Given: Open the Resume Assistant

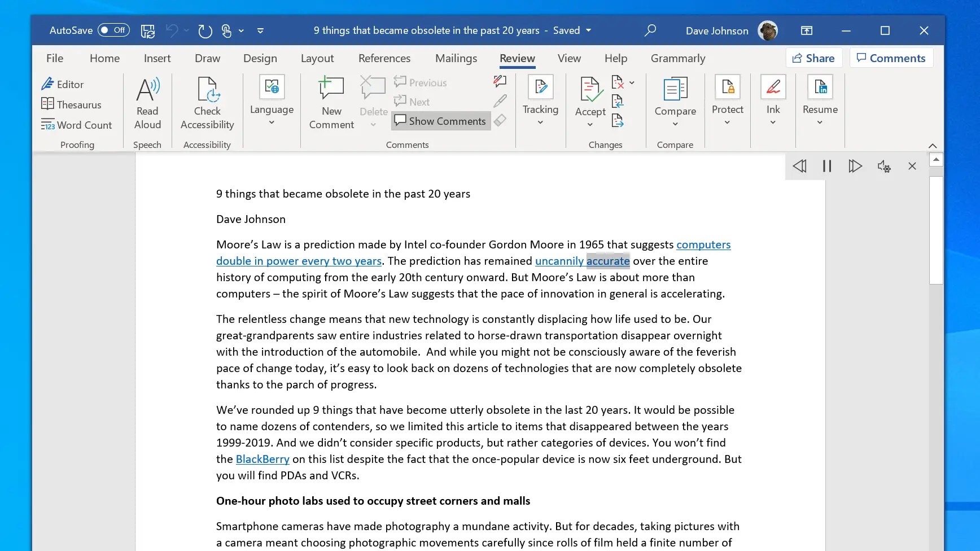Looking at the screenshot, I should 820,99.
